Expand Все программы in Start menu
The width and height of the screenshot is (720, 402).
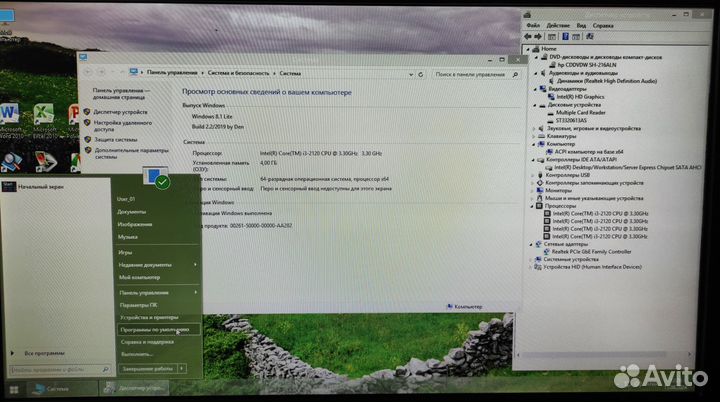coord(39,353)
